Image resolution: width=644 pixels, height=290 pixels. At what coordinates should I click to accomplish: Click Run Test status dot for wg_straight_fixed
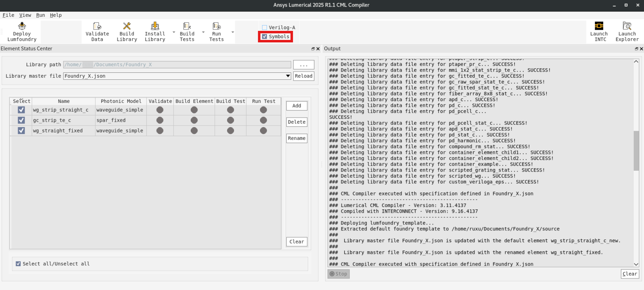tap(263, 130)
